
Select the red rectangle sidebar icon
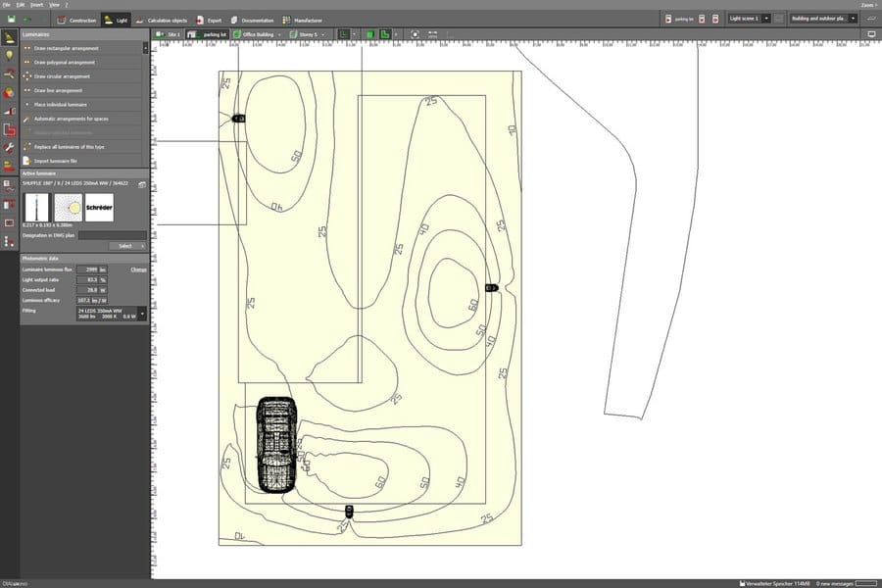tap(9, 222)
